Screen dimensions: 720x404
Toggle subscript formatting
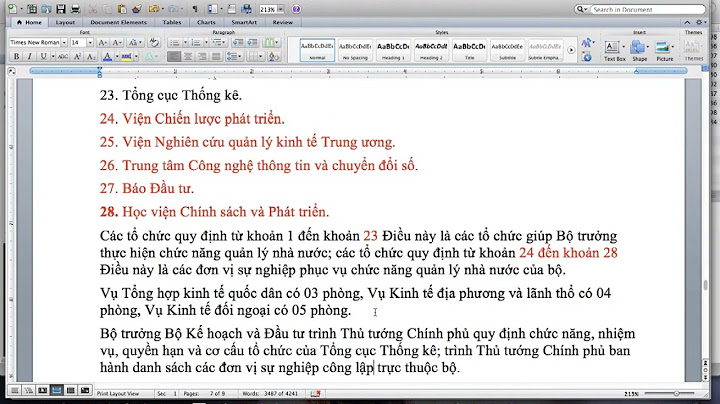click(x=91, y=56)
